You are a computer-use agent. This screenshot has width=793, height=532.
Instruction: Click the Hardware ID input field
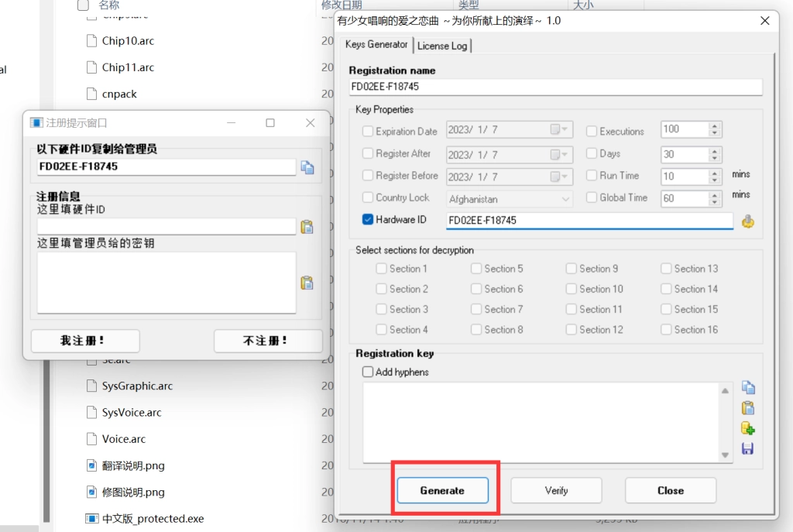point(589,221)
